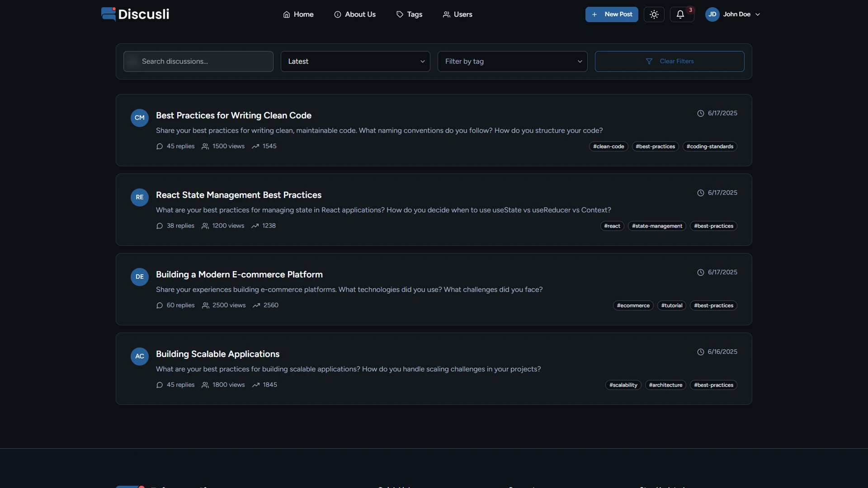The width and height of the screenshot is (868, 488).
Task: Click the clock icon on React post
Action: [701, 193]
